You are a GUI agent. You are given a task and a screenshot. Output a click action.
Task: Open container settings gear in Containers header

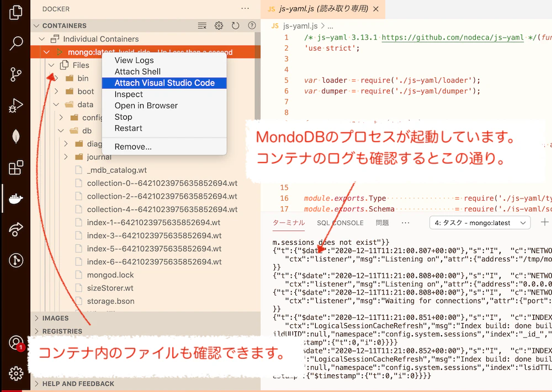point(219,26)
